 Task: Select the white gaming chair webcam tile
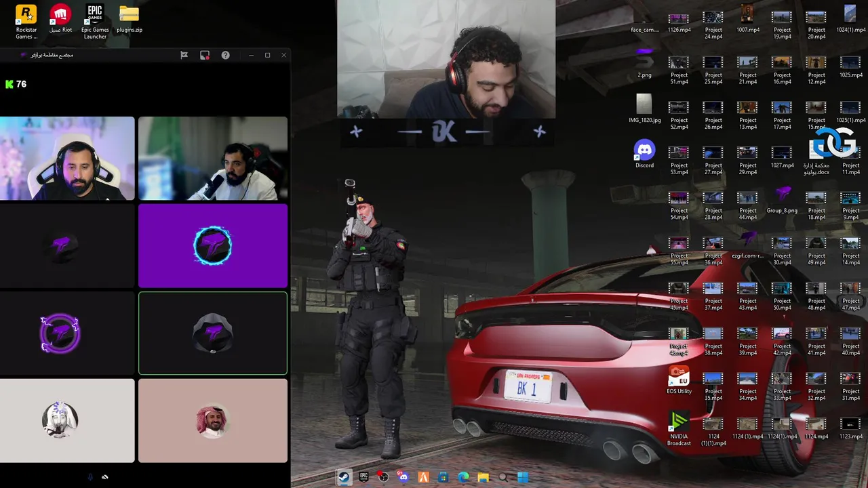point(67,159)
